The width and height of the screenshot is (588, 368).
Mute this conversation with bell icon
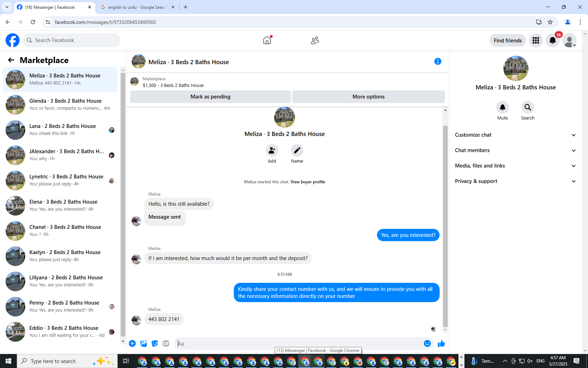coord(503,107)
